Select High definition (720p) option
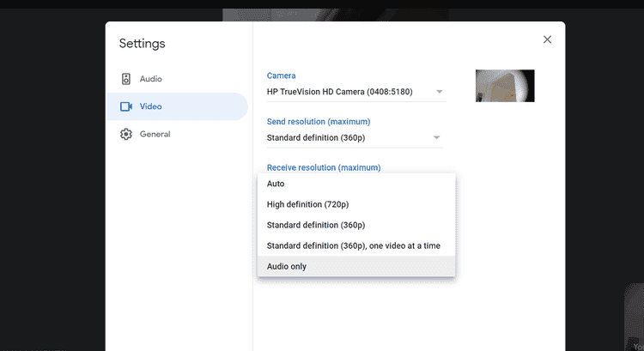 [308, 204]
